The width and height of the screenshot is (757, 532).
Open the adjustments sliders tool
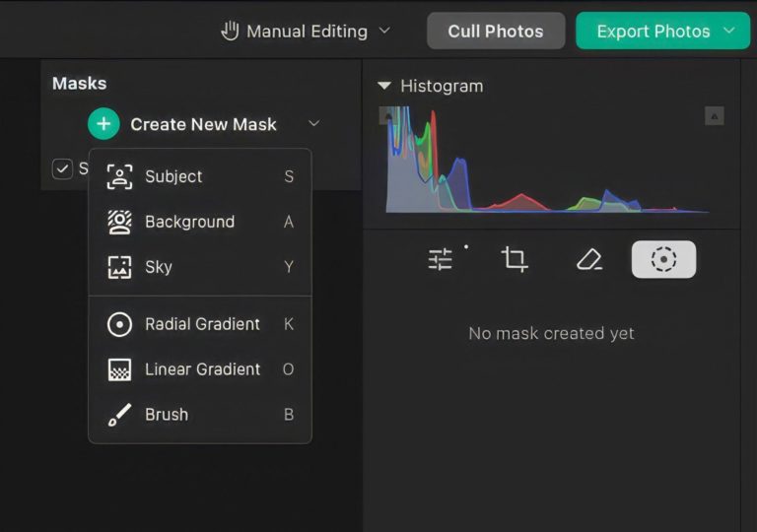pyautogui.click(x=441, y=259)
